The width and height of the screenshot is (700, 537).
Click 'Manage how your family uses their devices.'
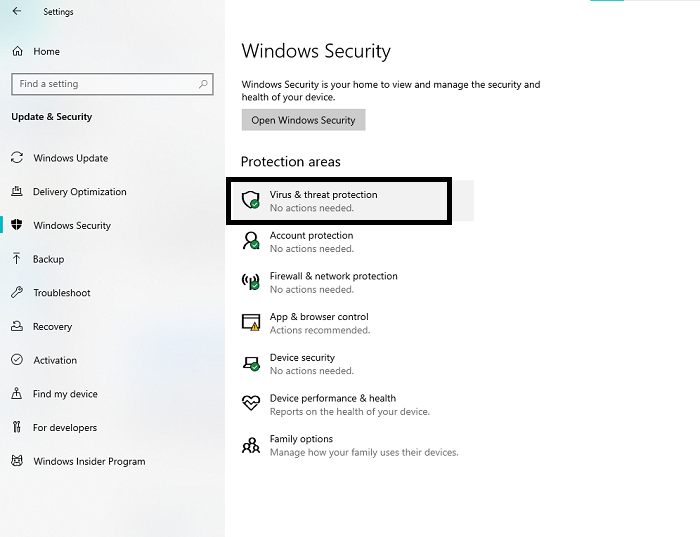[364, 452]
